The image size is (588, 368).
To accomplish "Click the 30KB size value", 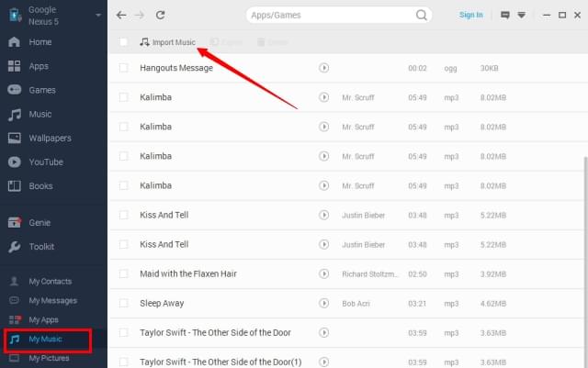I will tap(490, 68).
